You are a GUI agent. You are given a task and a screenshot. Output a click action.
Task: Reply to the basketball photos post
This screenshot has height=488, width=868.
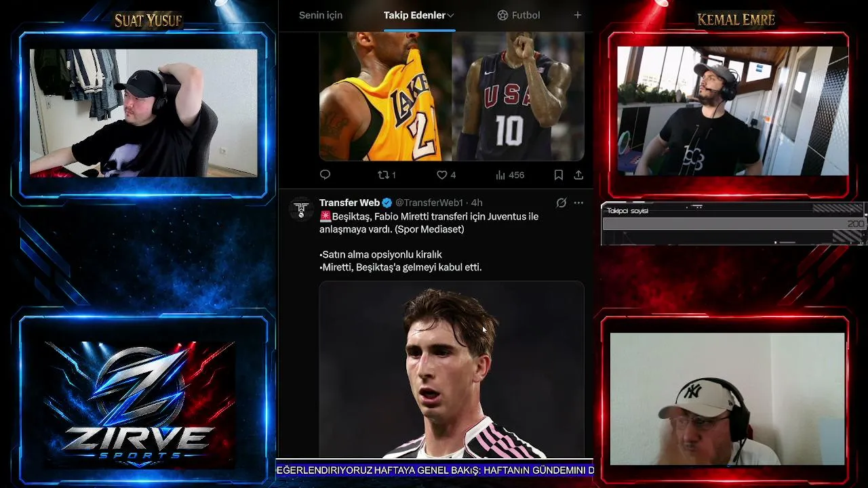pyautogui.click(x=325, y=175)
